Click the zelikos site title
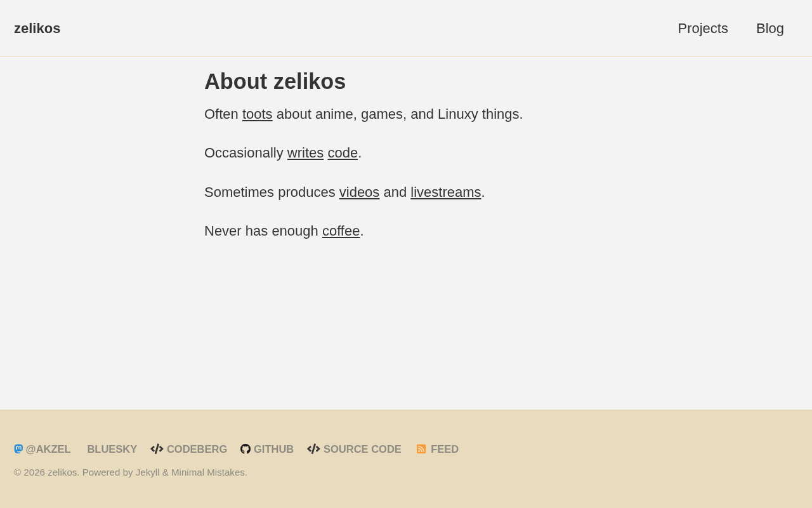Viewport: 812px width, 508px height. tap(37, 29)
